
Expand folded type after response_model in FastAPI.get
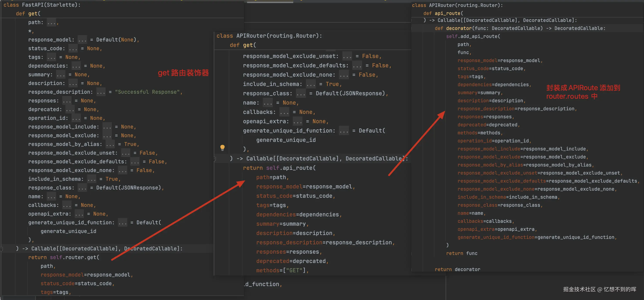point(82,40)
